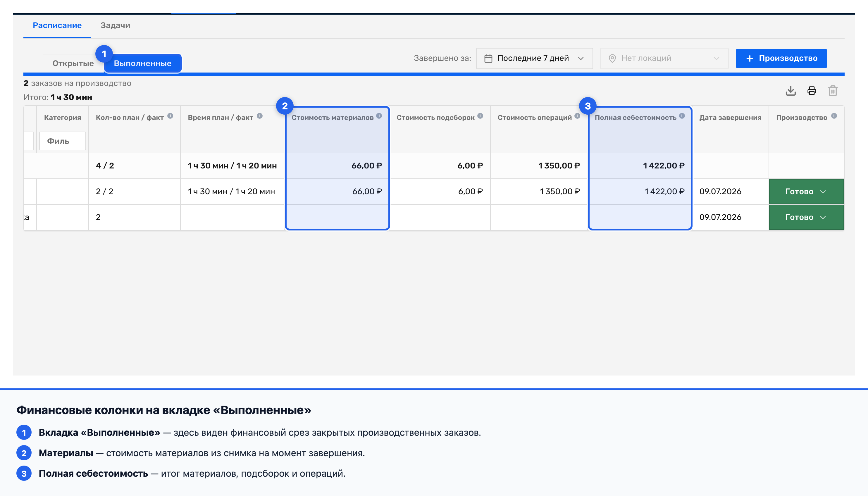This screenshot has width=868, height=496.
Task: Click '1 422,00 ₽' in the 4 / 2 totals row
Action: [664, 166]
